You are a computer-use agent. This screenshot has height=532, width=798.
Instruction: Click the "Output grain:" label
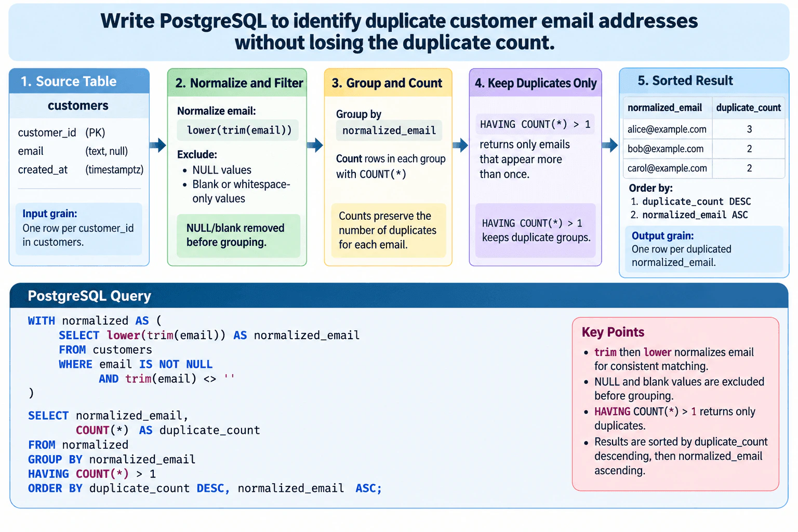point(662,236)
